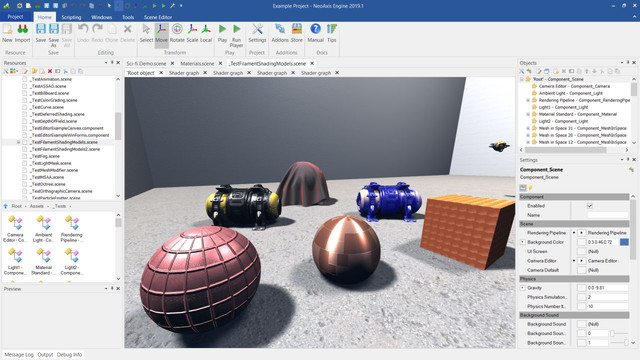This screenshot has height=360, width=640.
Task: Open the Store additions icon
Action: click(297, 33)
